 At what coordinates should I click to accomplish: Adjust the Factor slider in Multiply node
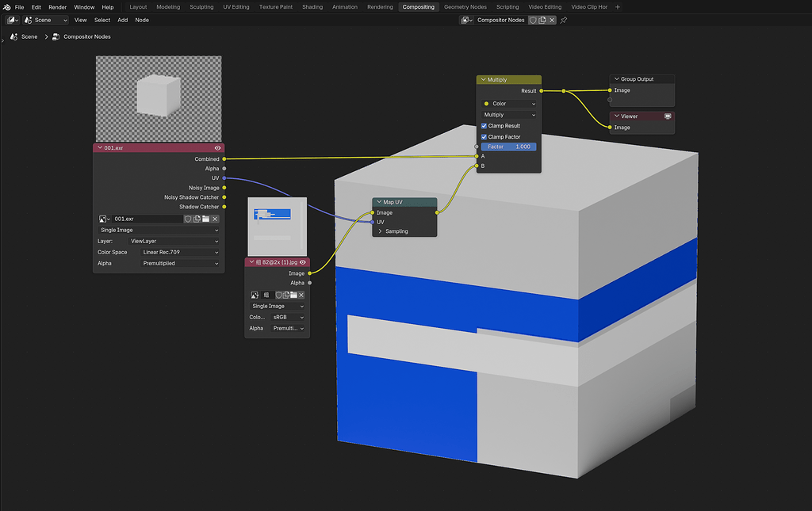coord(508,147)
